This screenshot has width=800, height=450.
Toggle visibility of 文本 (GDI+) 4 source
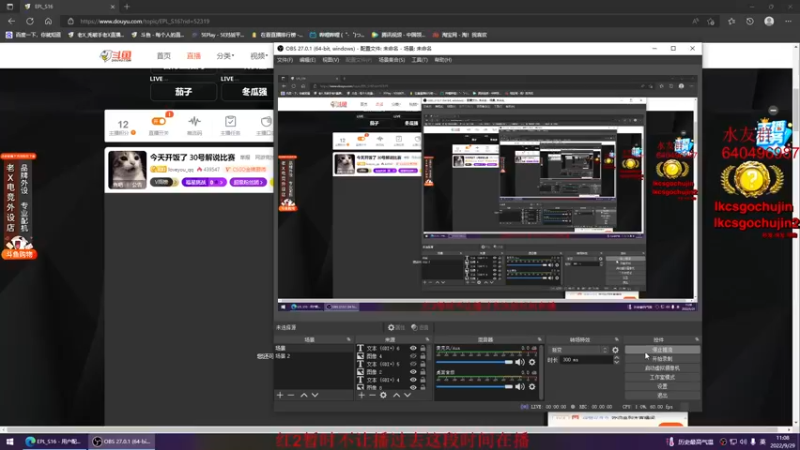pyautogui.click(x=413, y=380)
